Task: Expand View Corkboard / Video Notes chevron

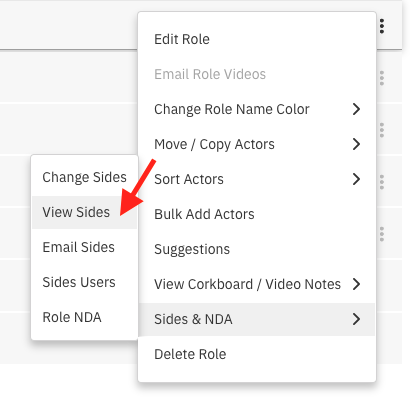Action: click(x=356, y=284)
